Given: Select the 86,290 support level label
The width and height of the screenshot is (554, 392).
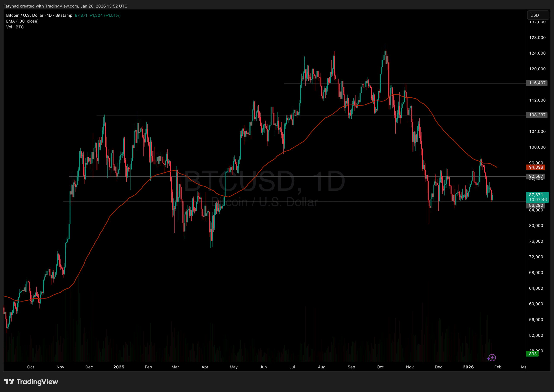Looking at the screenshot, I should [x=536, y=205].
